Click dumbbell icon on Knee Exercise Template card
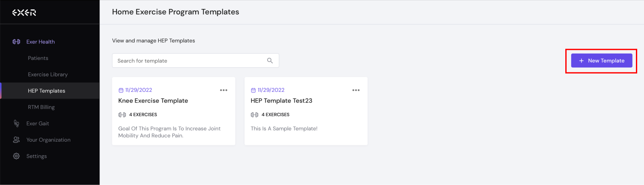Viewport: 644px width, 185px height. [x=122, y=115]
